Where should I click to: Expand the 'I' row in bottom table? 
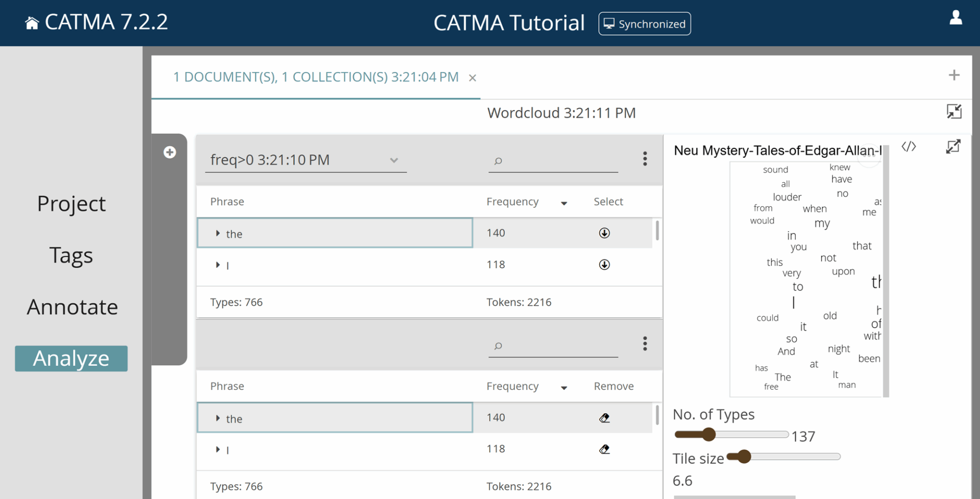tap(218, 450)
